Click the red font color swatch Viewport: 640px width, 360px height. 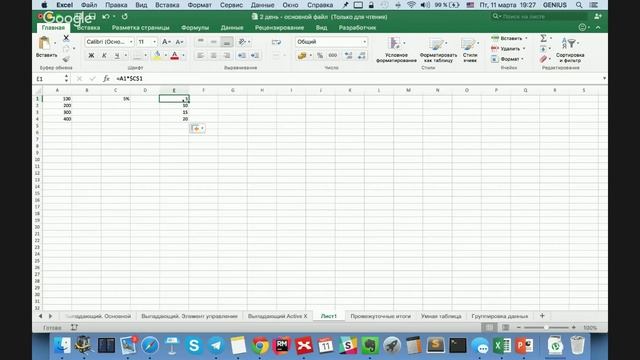pos(175,56)
